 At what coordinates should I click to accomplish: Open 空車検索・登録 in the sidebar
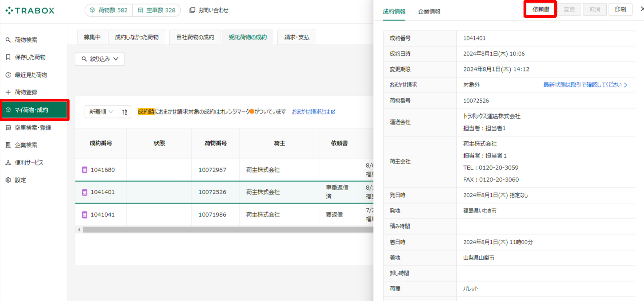coord(33,128)
